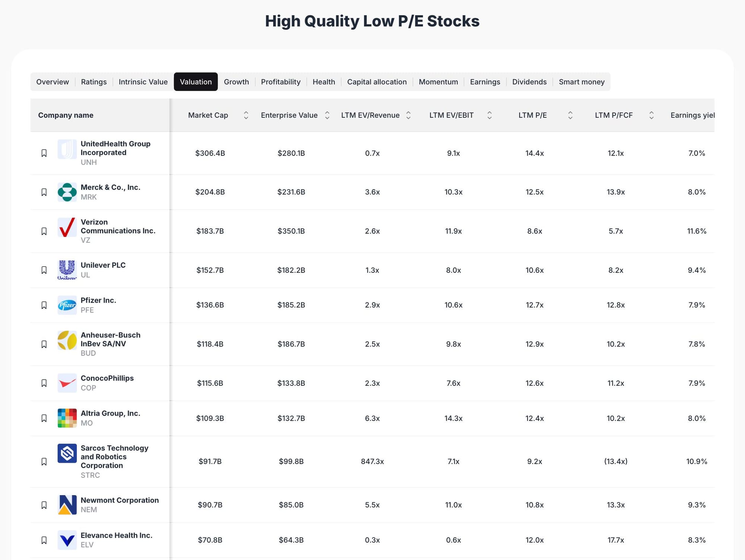Toggle bookmark for Verizon Communications Inc.
Screen dimensions: 745x560
click(x=44, y=231)
